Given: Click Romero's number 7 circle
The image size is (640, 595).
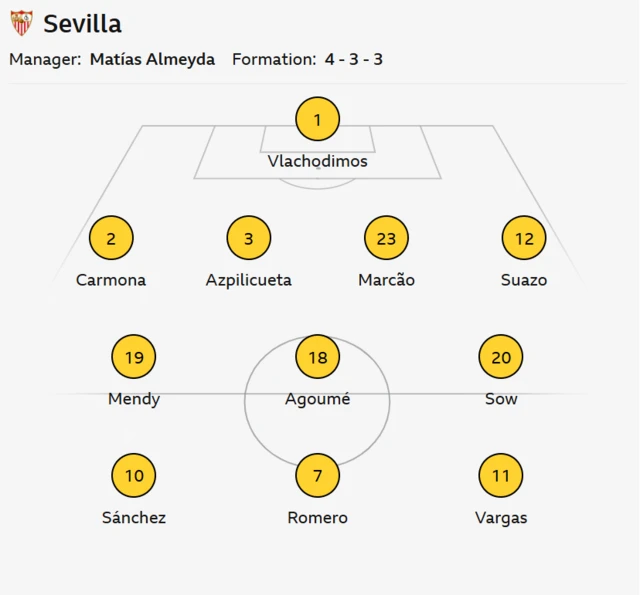Looking at the screenshot, I should pyautogui.click(x=318, y=476).
